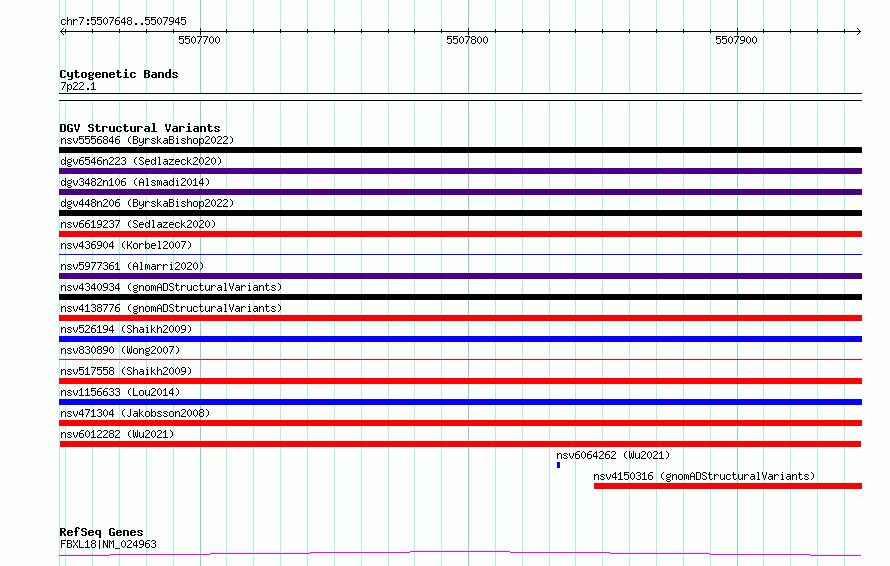Image resolution: width=890 pixels, height=566 pixels.
Task: Click the red bar under nsv4138776
Action: coord(460,318)
